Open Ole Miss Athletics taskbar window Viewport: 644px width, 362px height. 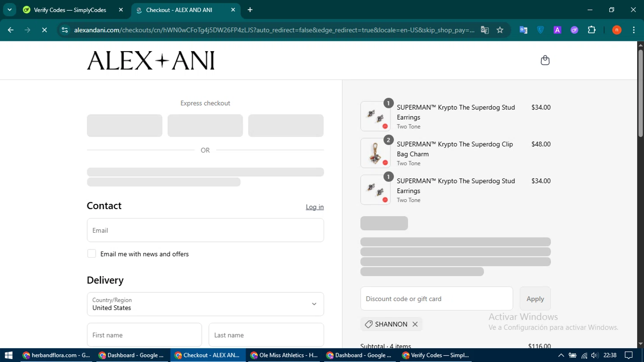click(284, 355)
